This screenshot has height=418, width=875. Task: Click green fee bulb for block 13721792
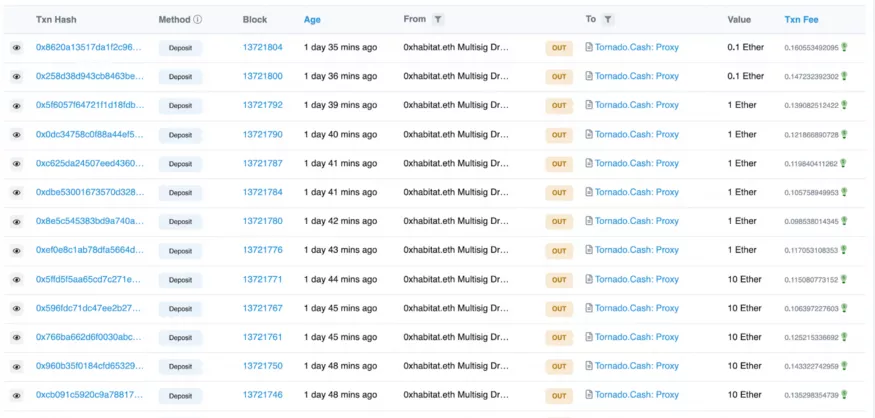click(844, 105)
